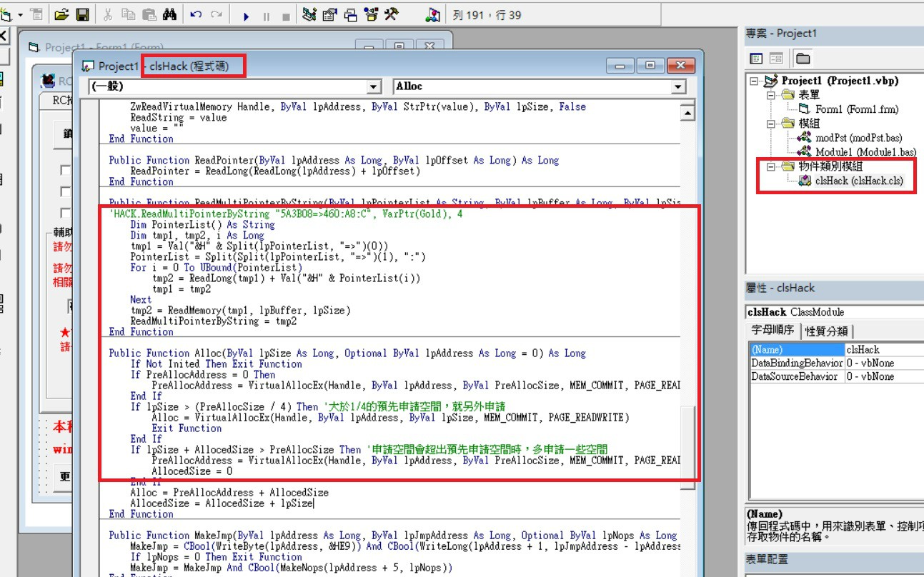Click the code line 'Public Function ReadPointer'
Viewport: 924px width, 577px height.
click(334, 160)
